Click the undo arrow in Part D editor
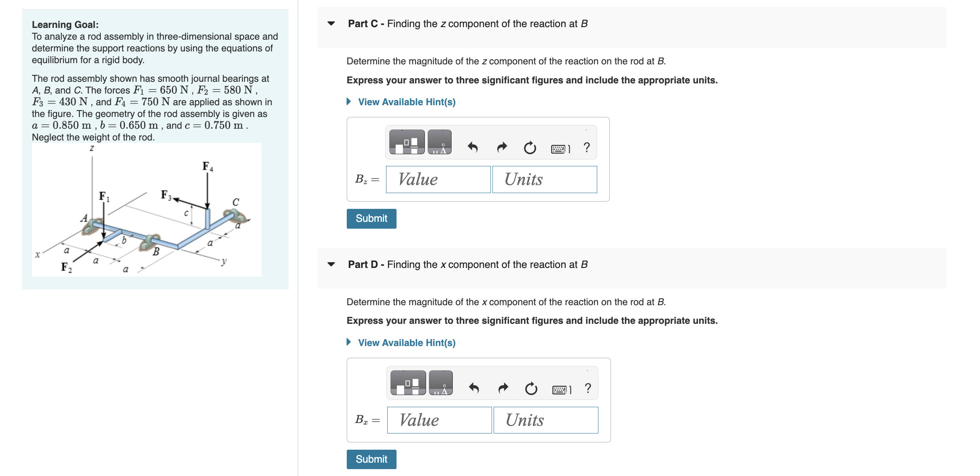Viewport: 980px width, 476px height. (x=475, y=389)
